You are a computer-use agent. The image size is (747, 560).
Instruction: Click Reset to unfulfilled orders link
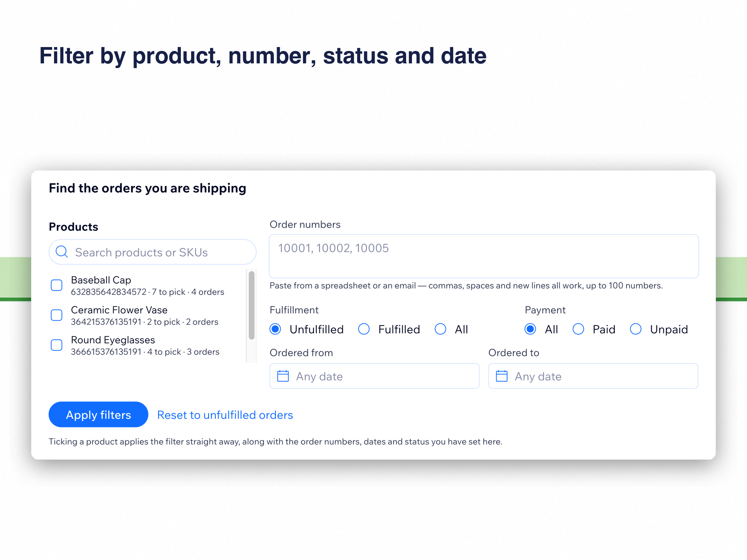click(x=225, y=415)
